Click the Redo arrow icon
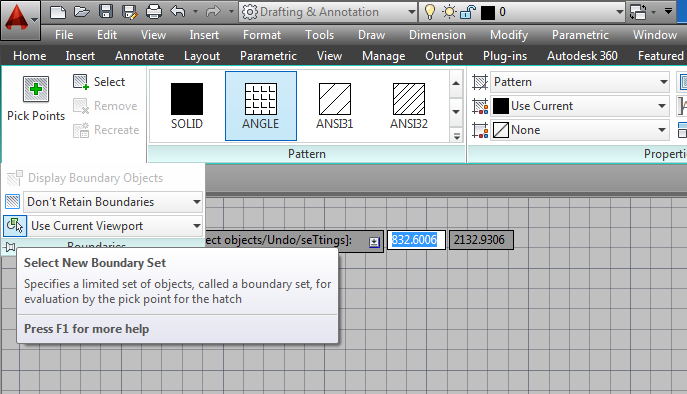This screenshot has width=687, height=394. [213, 12]
